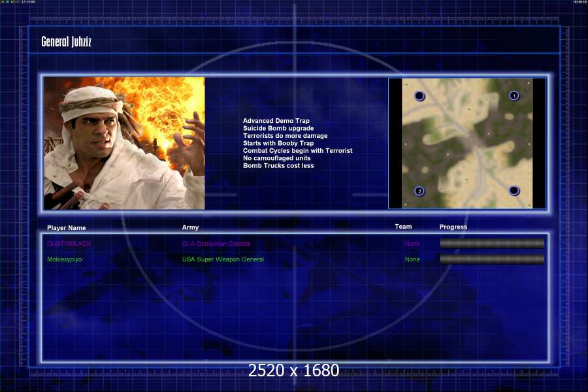Screen dimensions: 588x392
Task: Click Combat Cycles begin with Terrorist line
Action: (x=297, y=150)
